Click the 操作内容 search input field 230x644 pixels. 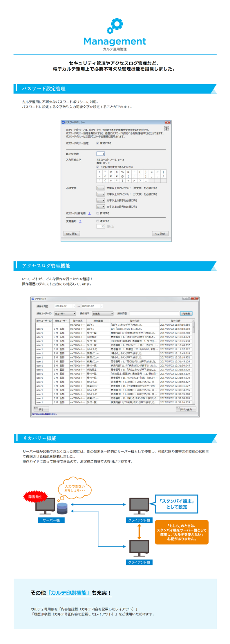[154, 314]
